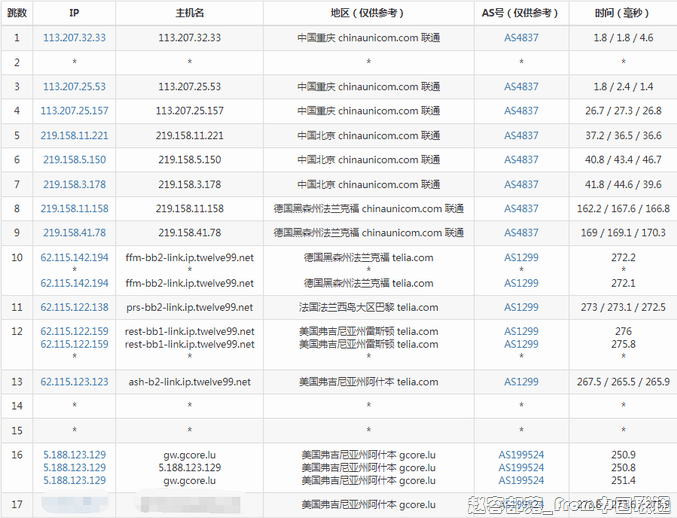Click AS4837 link in hop 4 row
The image size is (677, 518).
pos(521,111)
